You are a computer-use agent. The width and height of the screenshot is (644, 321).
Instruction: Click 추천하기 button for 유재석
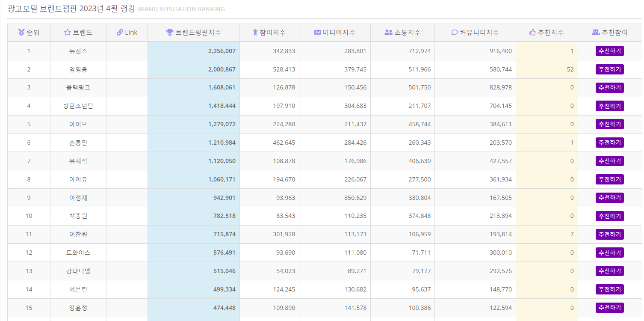pos(610,161)
